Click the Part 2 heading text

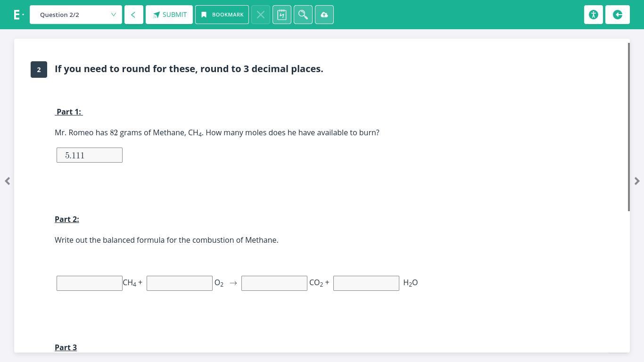pos(67,219)
